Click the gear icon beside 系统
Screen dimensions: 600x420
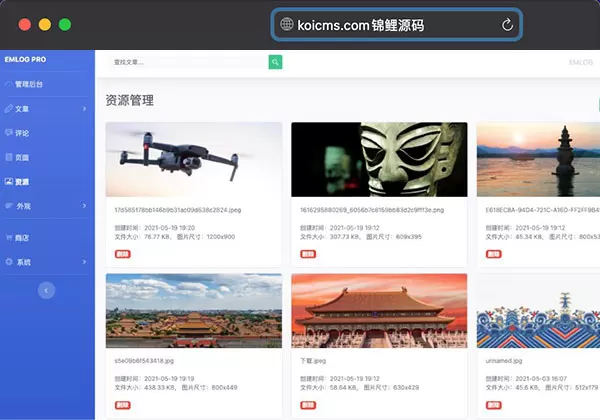click(x=9, y=262)
